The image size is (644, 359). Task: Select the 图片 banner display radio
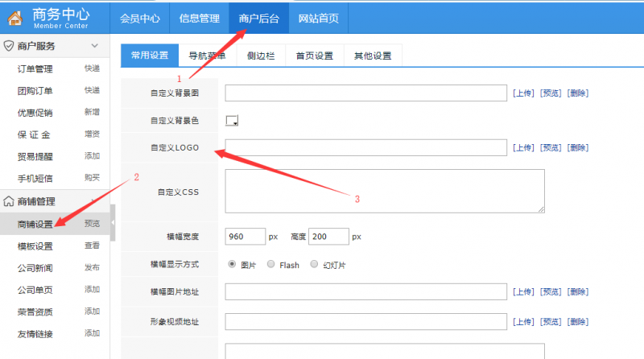[x=232, y=264]
